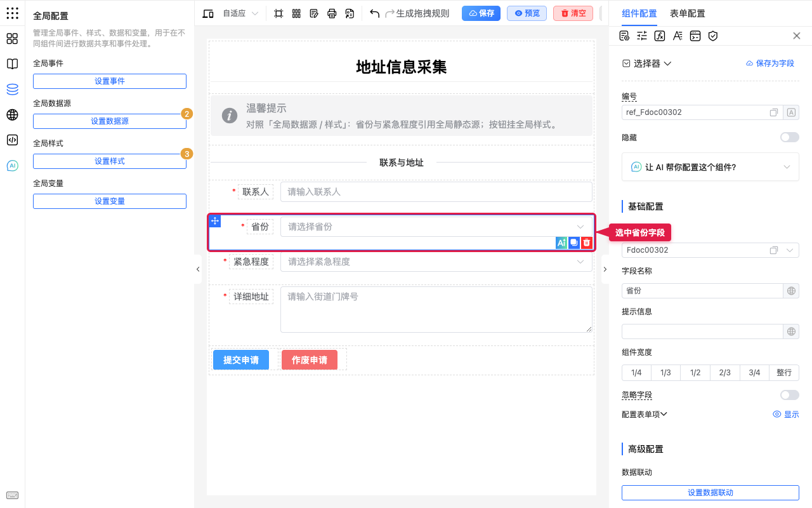
Task: Delete the selected 省份 field component
Action: (587, 243)
